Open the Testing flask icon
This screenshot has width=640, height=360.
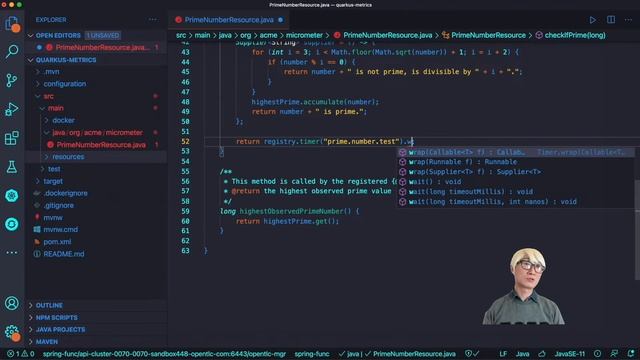(x=12, y=167)
